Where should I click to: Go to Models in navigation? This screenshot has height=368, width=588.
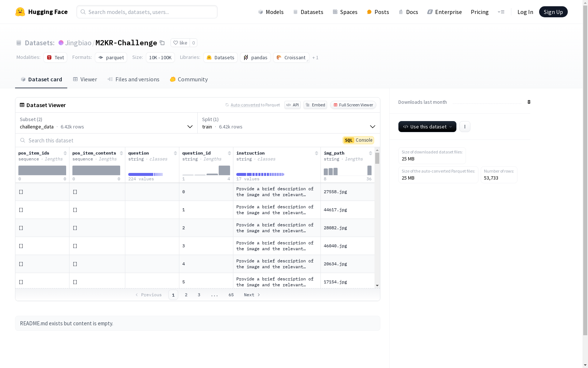pos(271,12)
